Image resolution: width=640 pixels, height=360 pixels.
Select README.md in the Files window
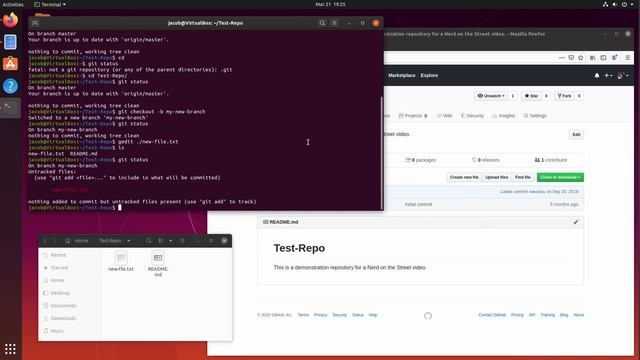tap(158, 264)
